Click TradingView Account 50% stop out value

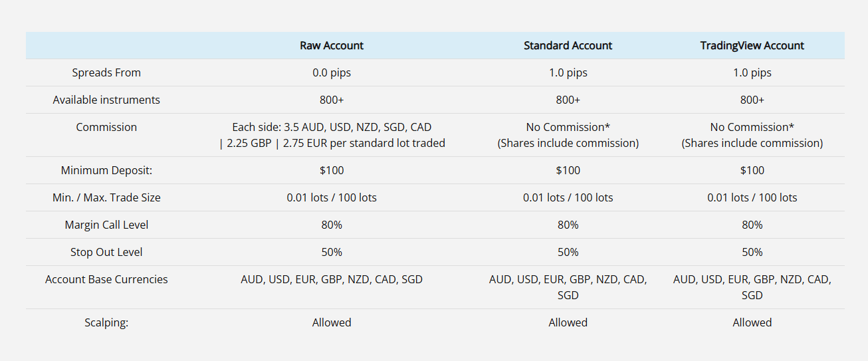click(x=752, y=253)
